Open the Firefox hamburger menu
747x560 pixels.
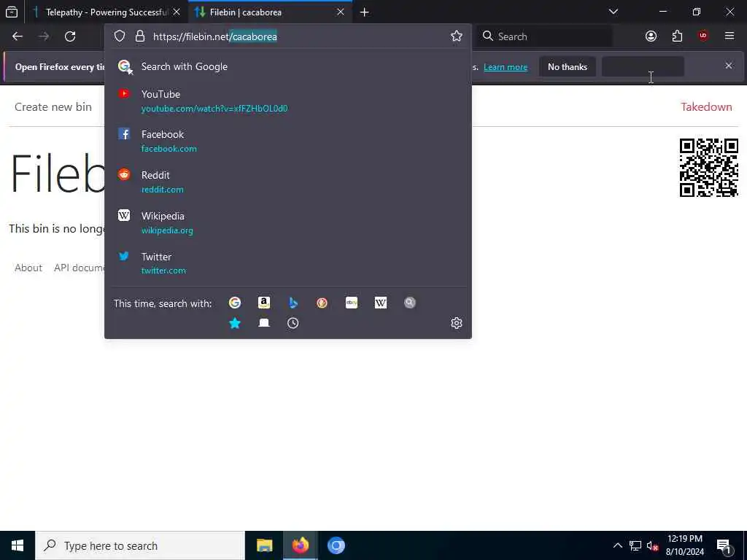(x=729, y=36)
